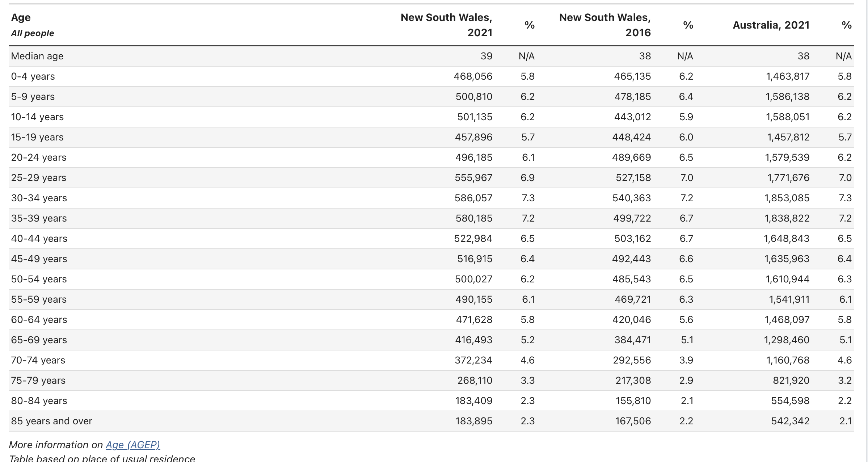The width and height of the screenshot is (868, 462).
Task: Select the 70-74 years row label
Action: [38, 360]
